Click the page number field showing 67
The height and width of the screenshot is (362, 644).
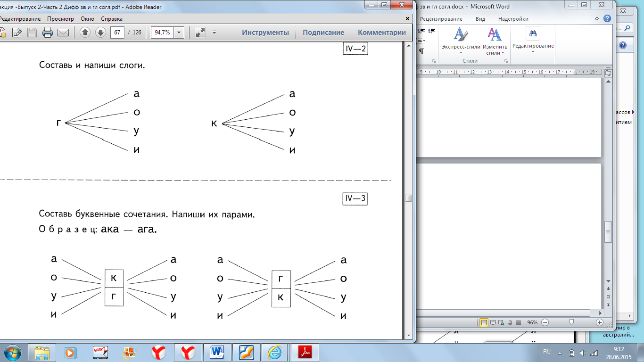click(x=117, y=33)
